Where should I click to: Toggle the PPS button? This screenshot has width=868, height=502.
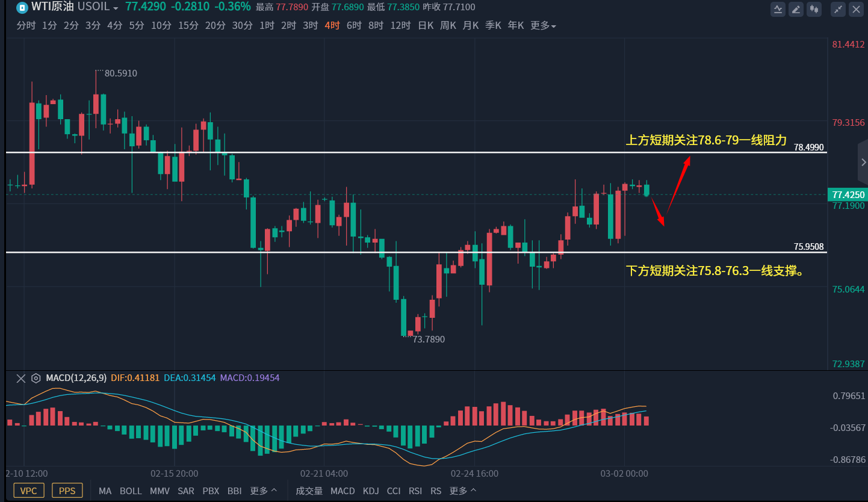coord(67,491)
